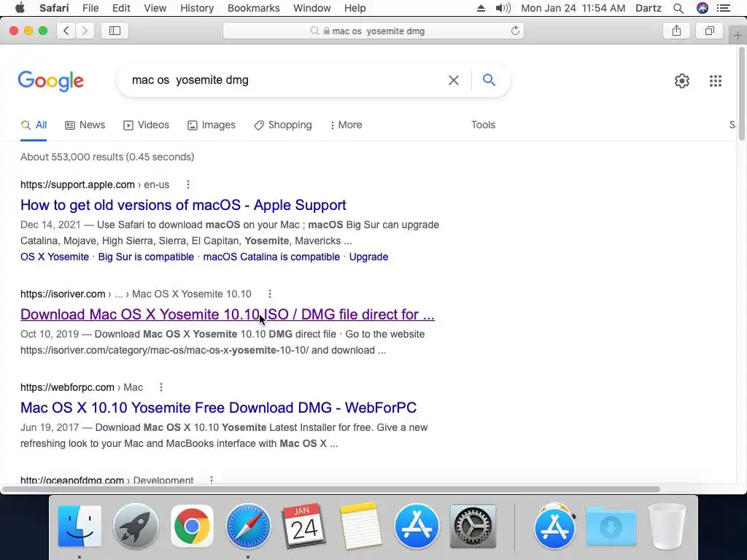747x560 pixels.
Task: Go forward with Safari's forward arrow
Action: click(85, 31)
